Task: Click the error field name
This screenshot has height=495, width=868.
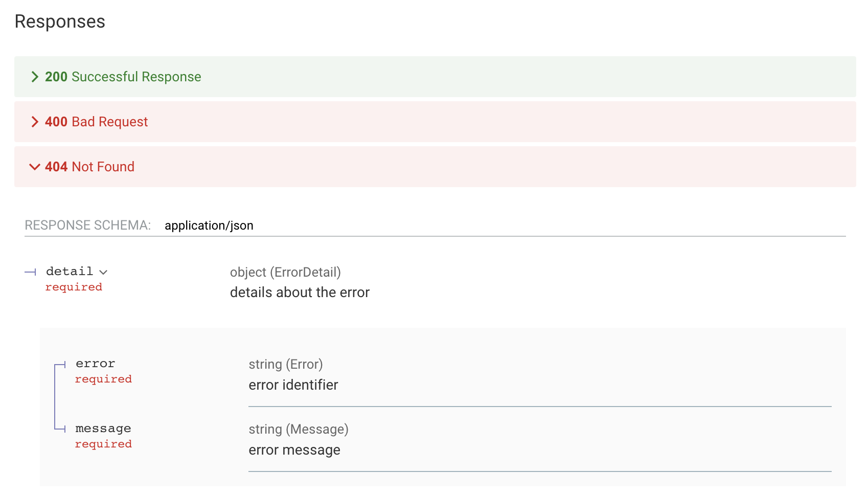Action: coord(96,363)
